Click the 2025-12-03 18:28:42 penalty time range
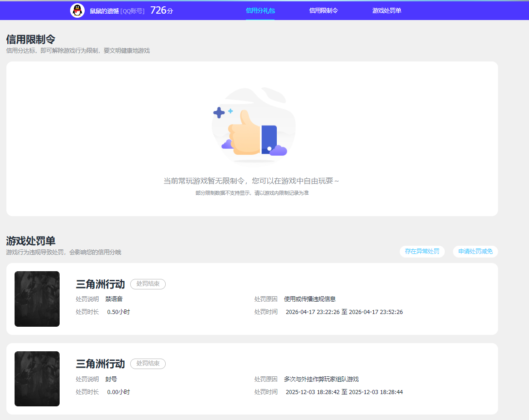 [x=344, y=392]
